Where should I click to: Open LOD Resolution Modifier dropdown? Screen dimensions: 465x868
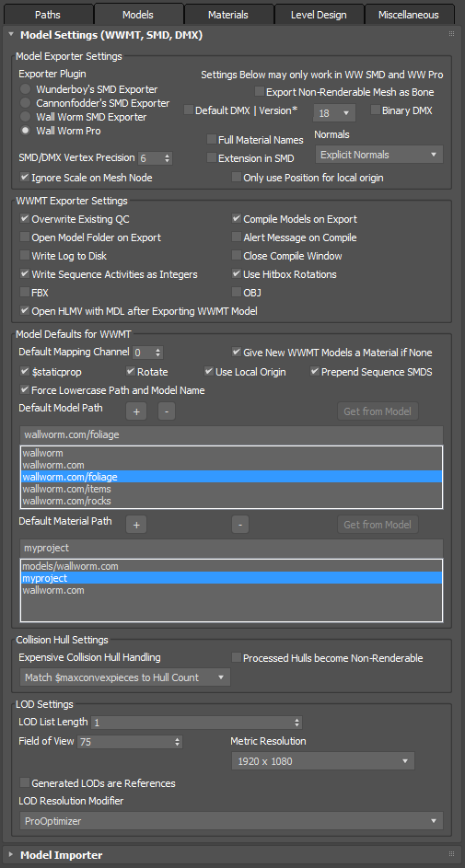click(x=231, y=821)
